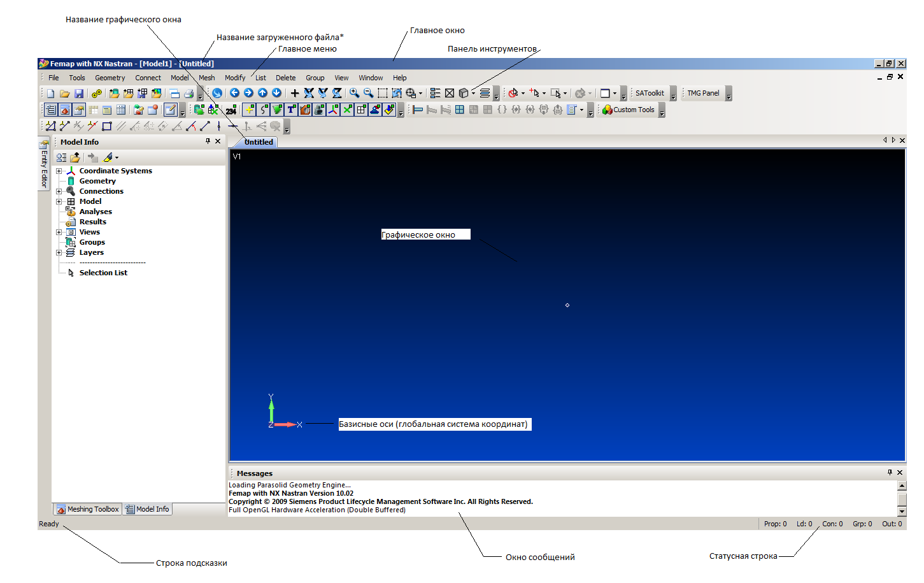The width and height of the screenshot is (924, 583).
Task: Open the highlighter dropdown arrow in Model Info
Action: [x=117, y=157]
